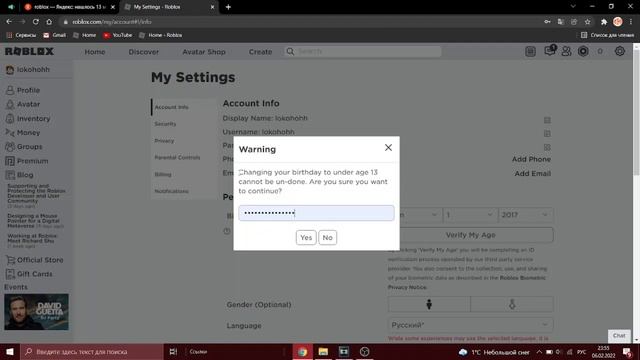The width and height of the screenshot is (640, 360).
Task: Close the Warning dialog with the X
Action: (x=388, y=148)
